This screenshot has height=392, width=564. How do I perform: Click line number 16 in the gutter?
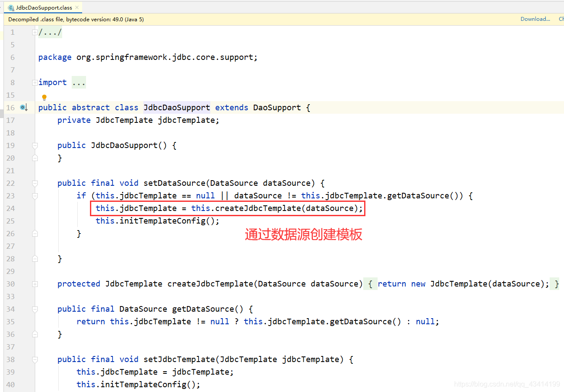click(x=10, y=108)
